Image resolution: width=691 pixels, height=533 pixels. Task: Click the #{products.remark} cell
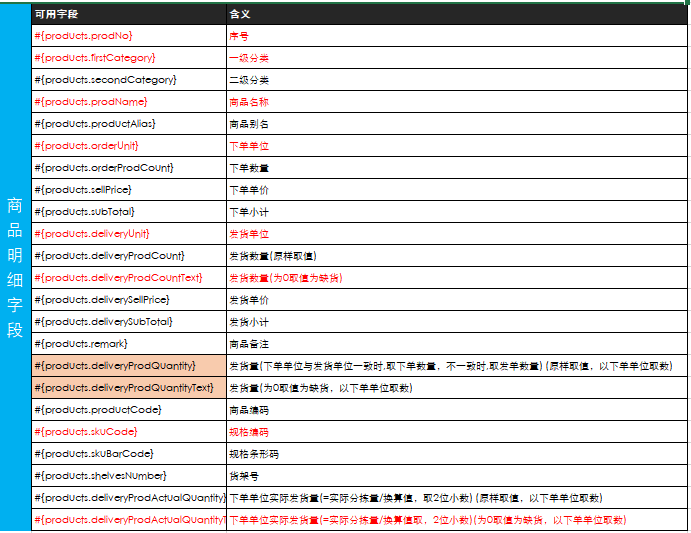pyautogui.click(x=129, y=344)
